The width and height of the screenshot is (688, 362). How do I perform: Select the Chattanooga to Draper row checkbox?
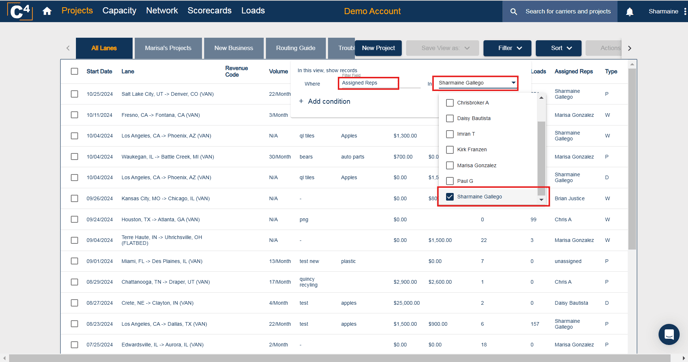75,282
